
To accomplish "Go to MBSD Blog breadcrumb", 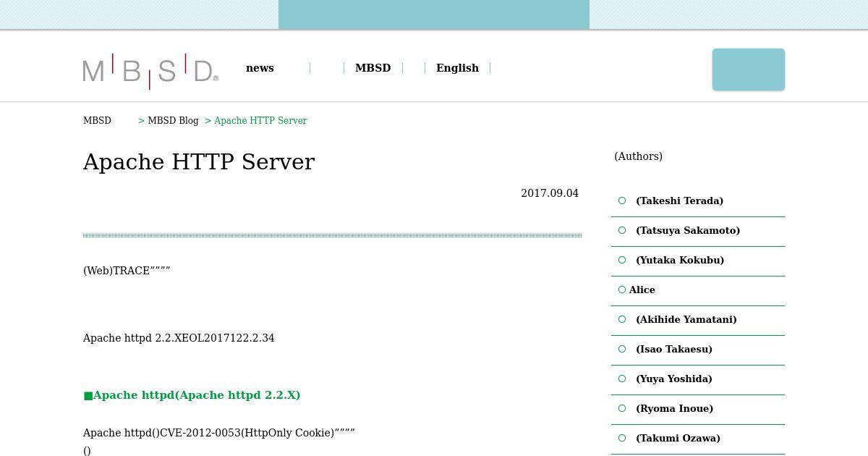I will 173,121.
